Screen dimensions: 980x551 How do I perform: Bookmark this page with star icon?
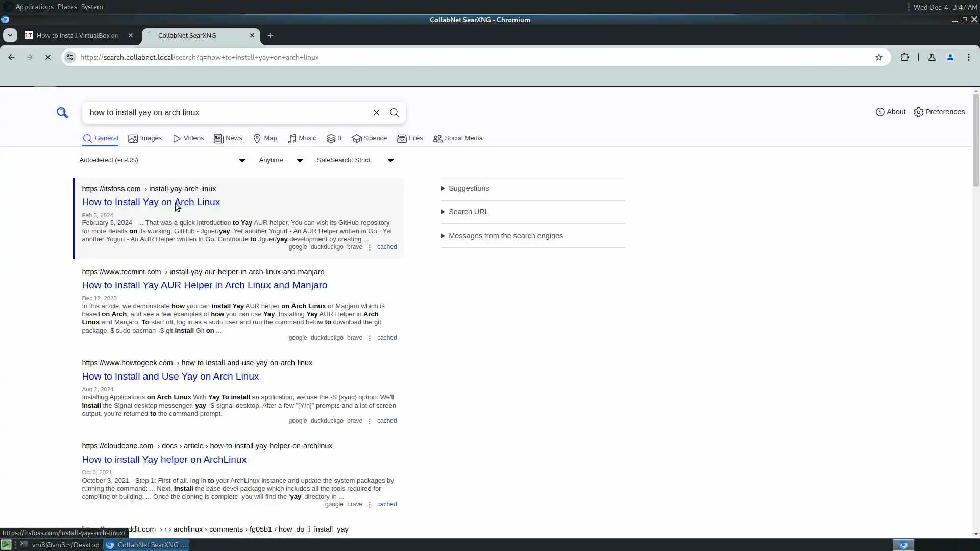click(878, 57)
